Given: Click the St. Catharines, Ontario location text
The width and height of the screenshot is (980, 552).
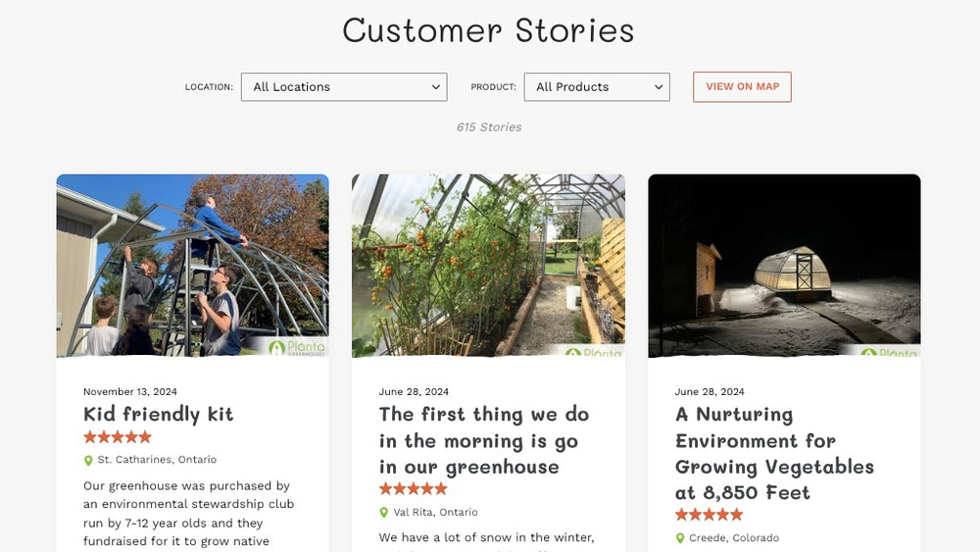Looking at the screenshot, I should point(157,460).
